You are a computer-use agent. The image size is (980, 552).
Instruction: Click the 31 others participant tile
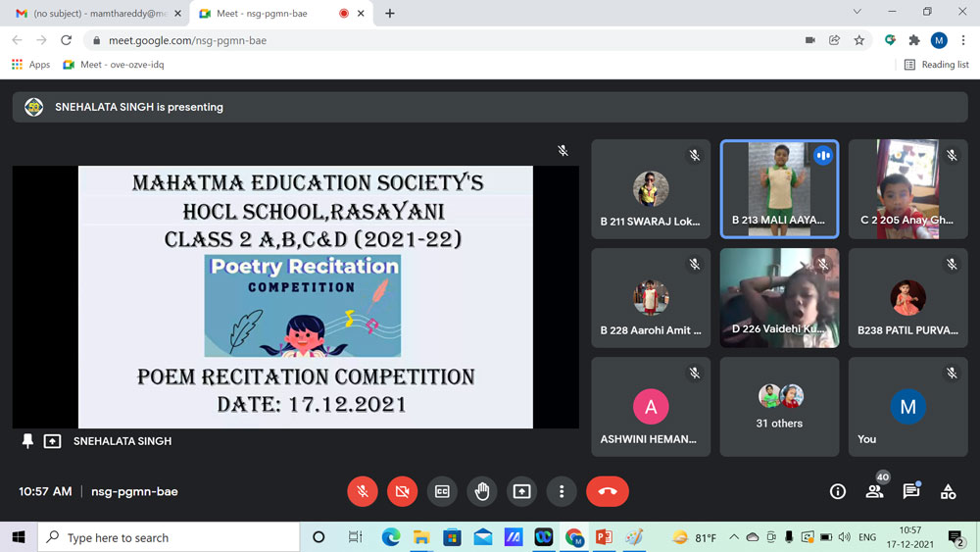coord(779,406)
